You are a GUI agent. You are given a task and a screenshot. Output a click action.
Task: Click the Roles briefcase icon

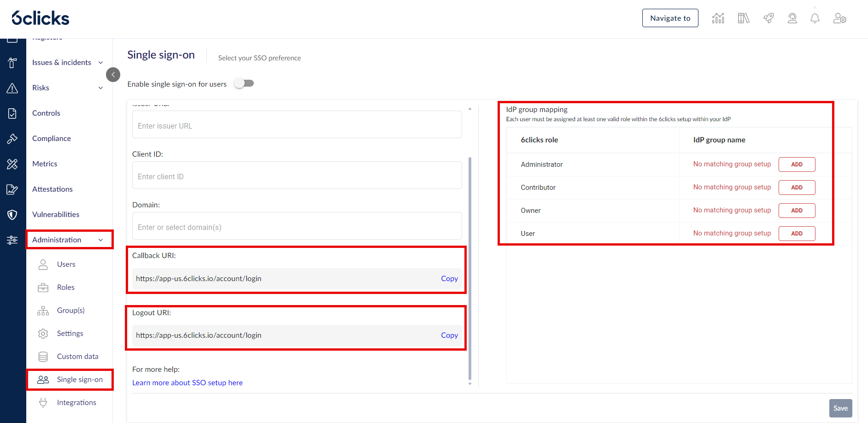[43, 288]
